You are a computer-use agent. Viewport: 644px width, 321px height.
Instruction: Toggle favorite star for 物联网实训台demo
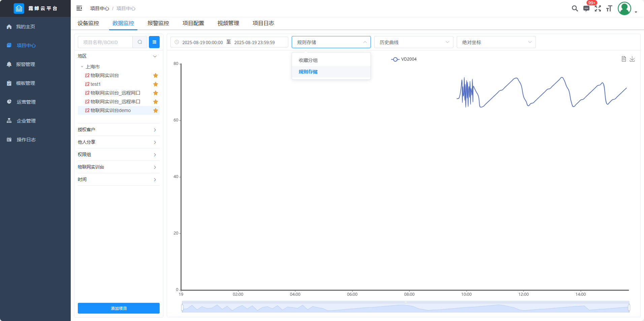(x=156, y=110)
